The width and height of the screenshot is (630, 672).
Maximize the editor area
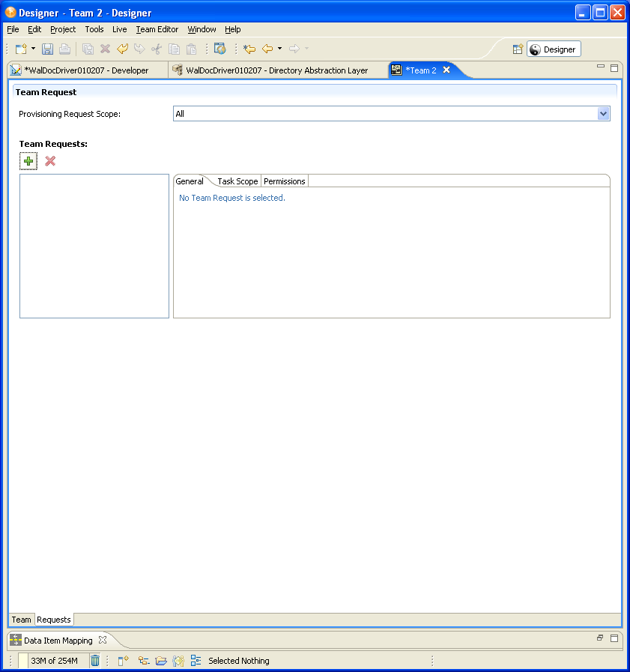tap(614, 67)
